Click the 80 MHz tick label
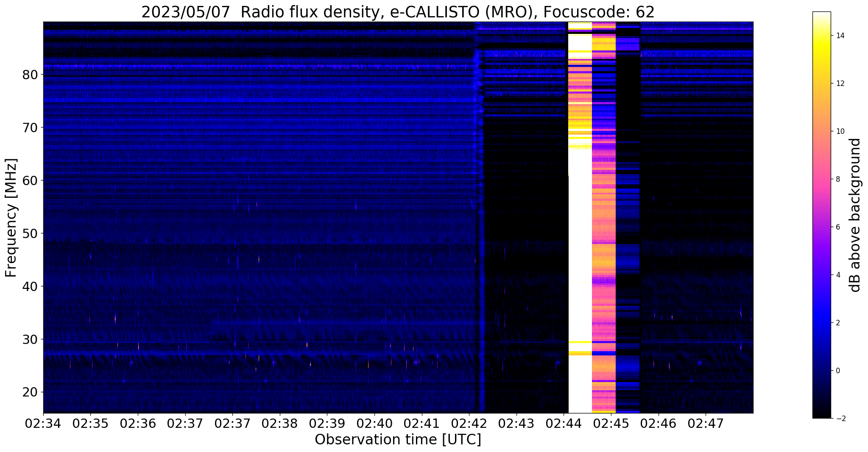The height and width of the screenshot is (452, 868). (30, 75)
